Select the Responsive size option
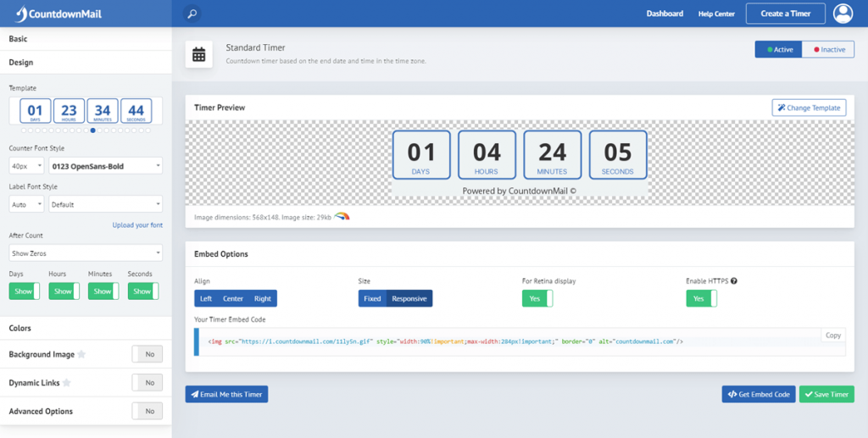 pos(409,298)
